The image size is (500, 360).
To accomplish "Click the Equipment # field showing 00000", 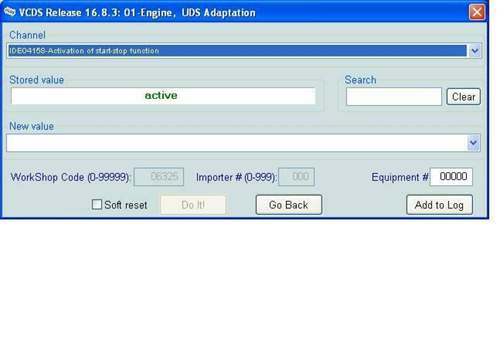I will (x=451, y=176).
